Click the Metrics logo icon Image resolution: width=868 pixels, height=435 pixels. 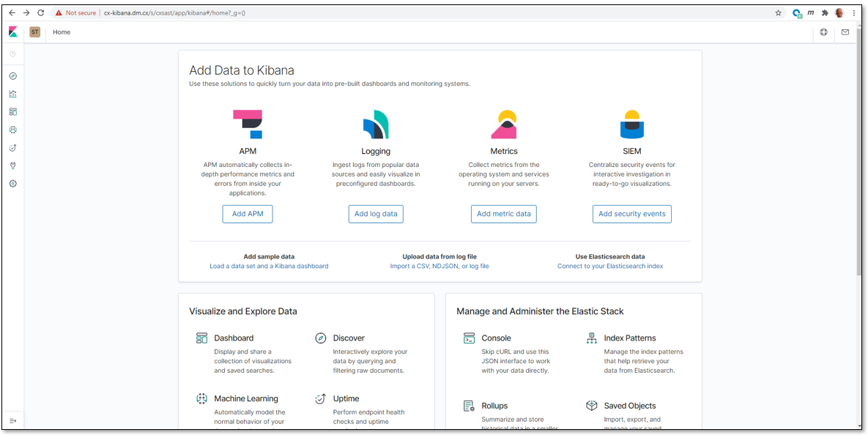(504, 124)
